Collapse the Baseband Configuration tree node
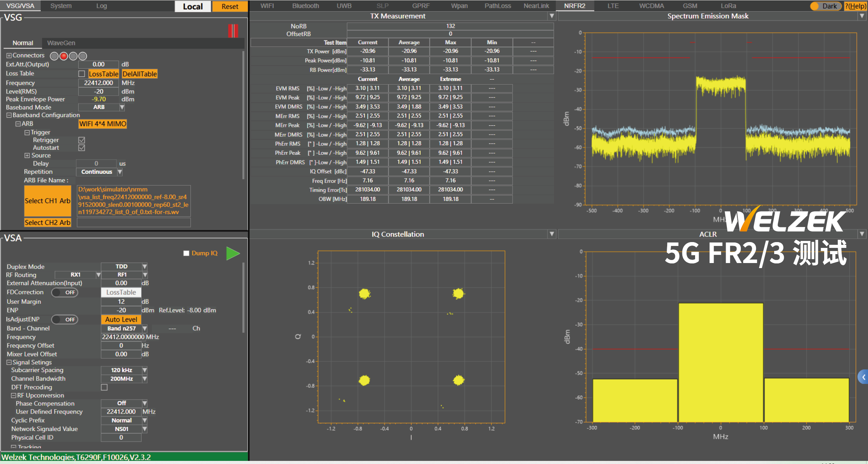 (x=9, y=115)
